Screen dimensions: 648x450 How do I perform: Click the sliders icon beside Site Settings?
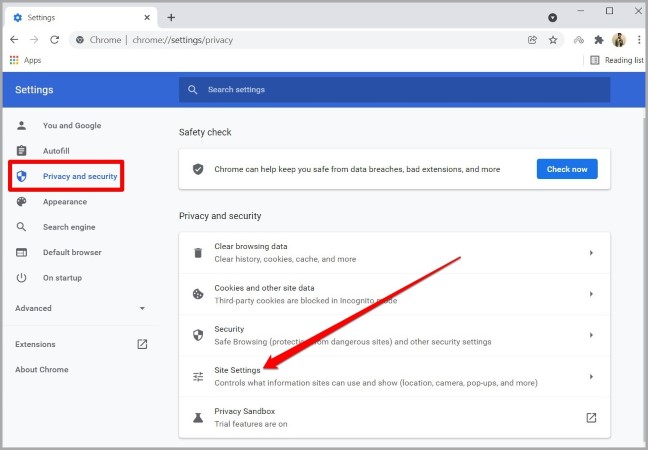(198, 376)
